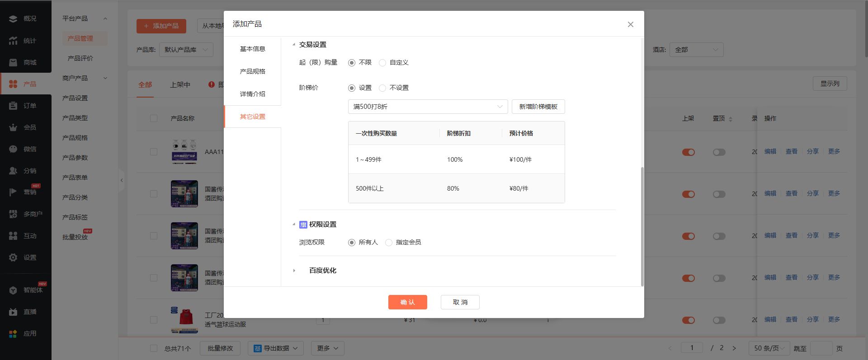Viewport: 868px width, 360px height.
Task: Click the 新增阶梯模板 button
Action: [x=538, y=107]
